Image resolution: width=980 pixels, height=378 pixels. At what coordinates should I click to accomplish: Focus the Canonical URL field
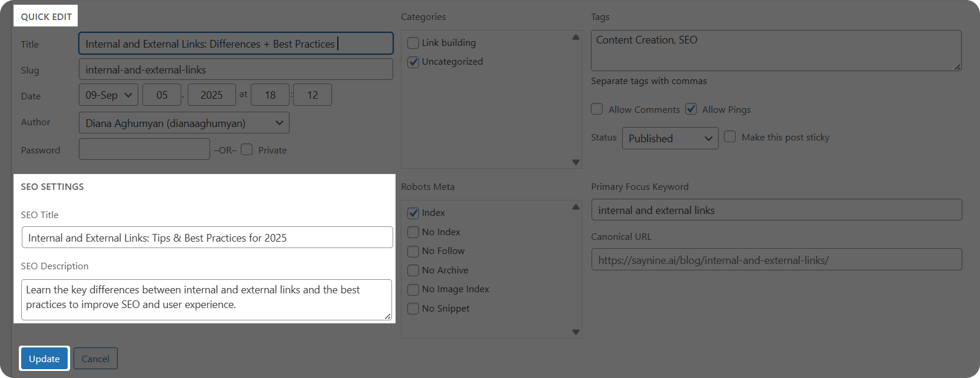click(776, 260)
